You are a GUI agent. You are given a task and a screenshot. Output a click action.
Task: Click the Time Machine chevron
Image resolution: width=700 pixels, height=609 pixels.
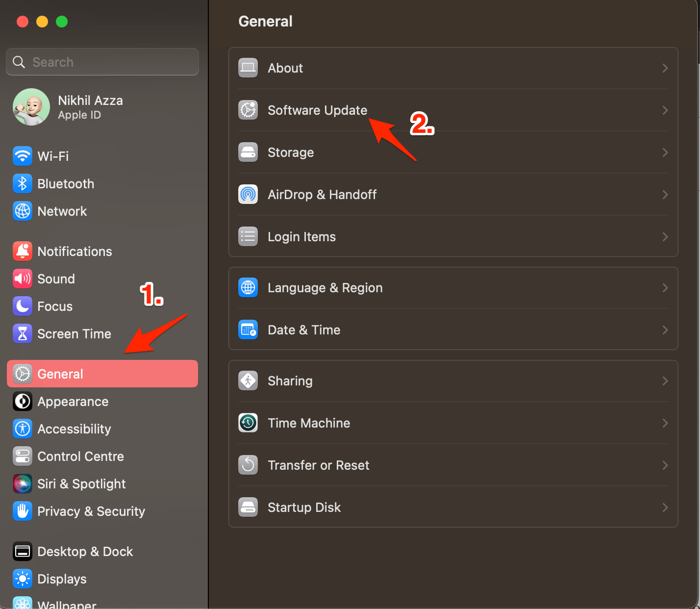coord(665,423)
